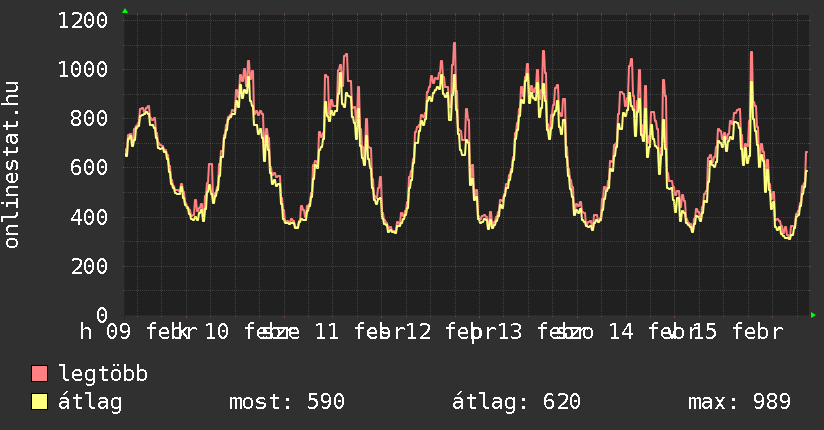Click the red legtöbb legend swatch
The image size is (824, 430).
(x=40, y=374)
